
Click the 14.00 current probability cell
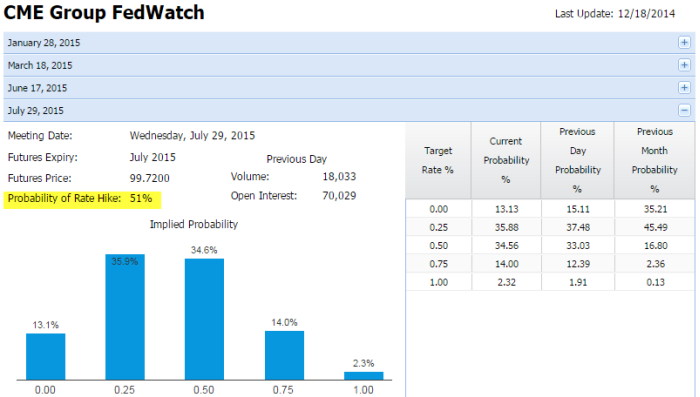click(506, 264)
